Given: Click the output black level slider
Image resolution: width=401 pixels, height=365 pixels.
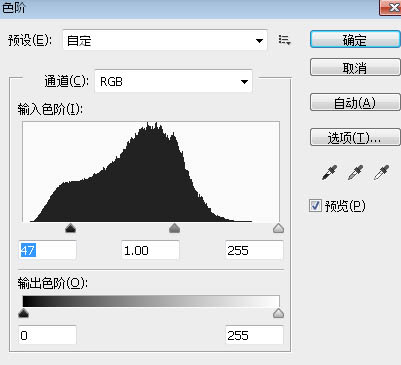Looking at the screenshot, I should (23, 313).
